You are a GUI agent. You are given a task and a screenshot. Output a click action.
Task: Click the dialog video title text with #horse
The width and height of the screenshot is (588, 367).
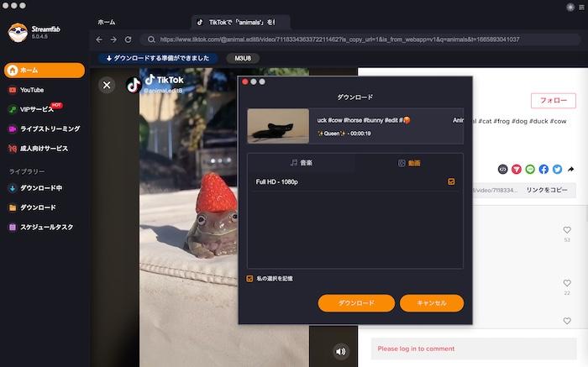364,120
